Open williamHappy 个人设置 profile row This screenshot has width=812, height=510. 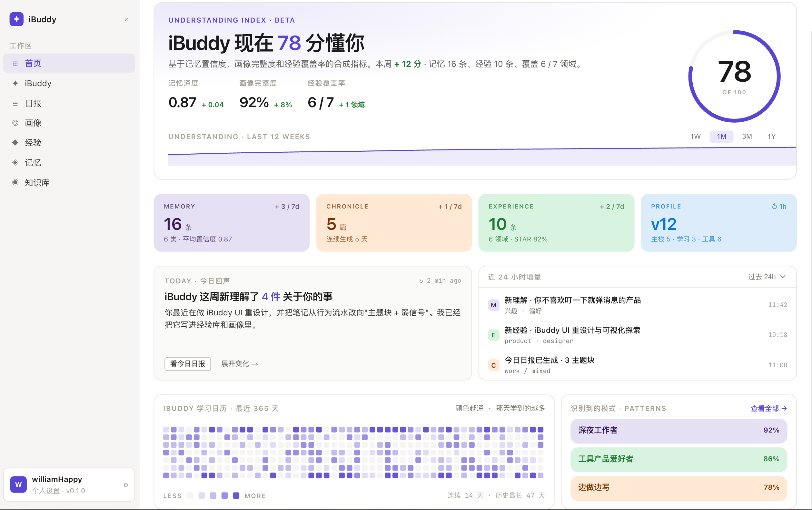(x=69, y=485)
